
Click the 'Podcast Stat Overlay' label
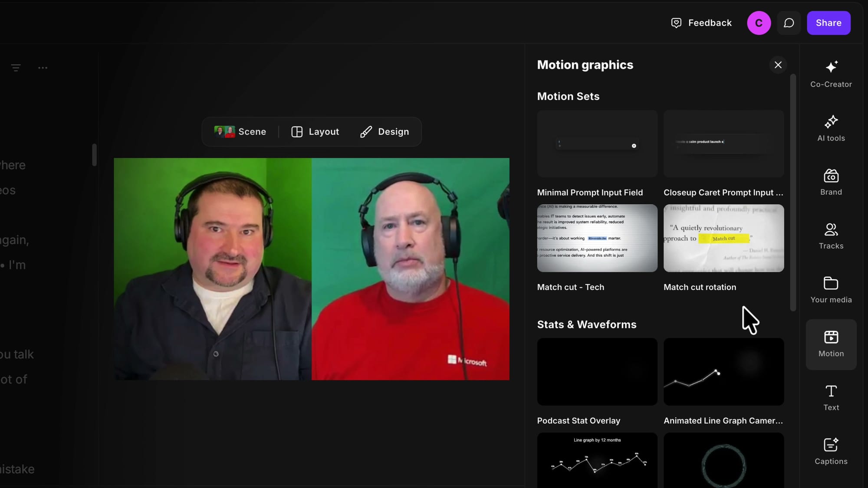579,421
